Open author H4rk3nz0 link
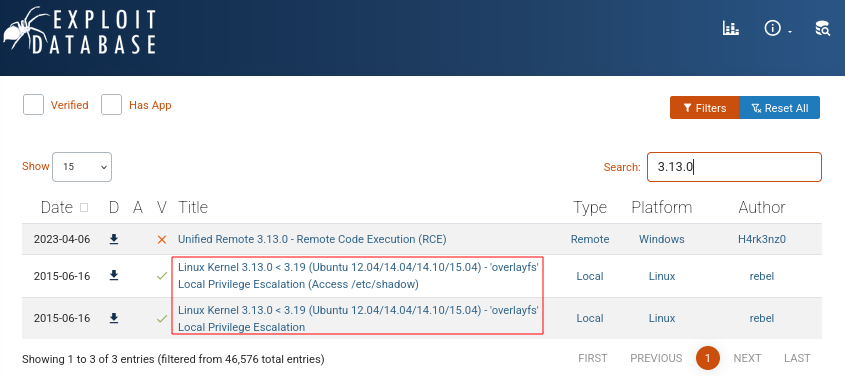 (761, 239)
